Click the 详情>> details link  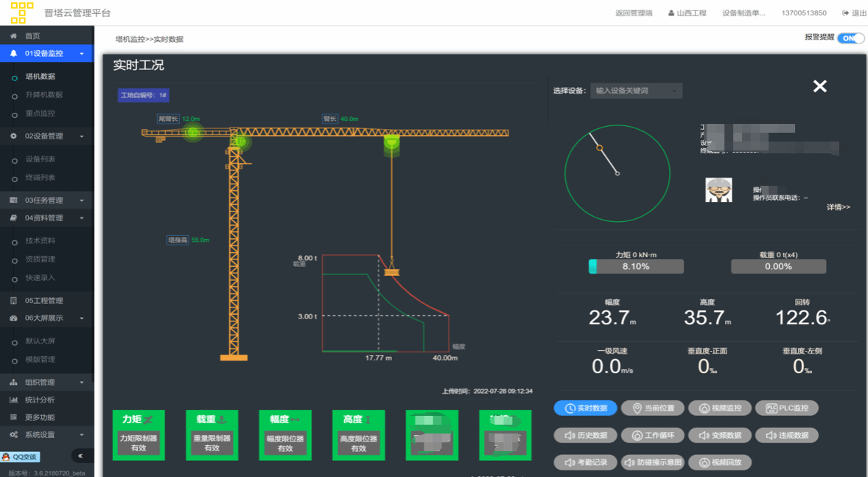[838, 207]
